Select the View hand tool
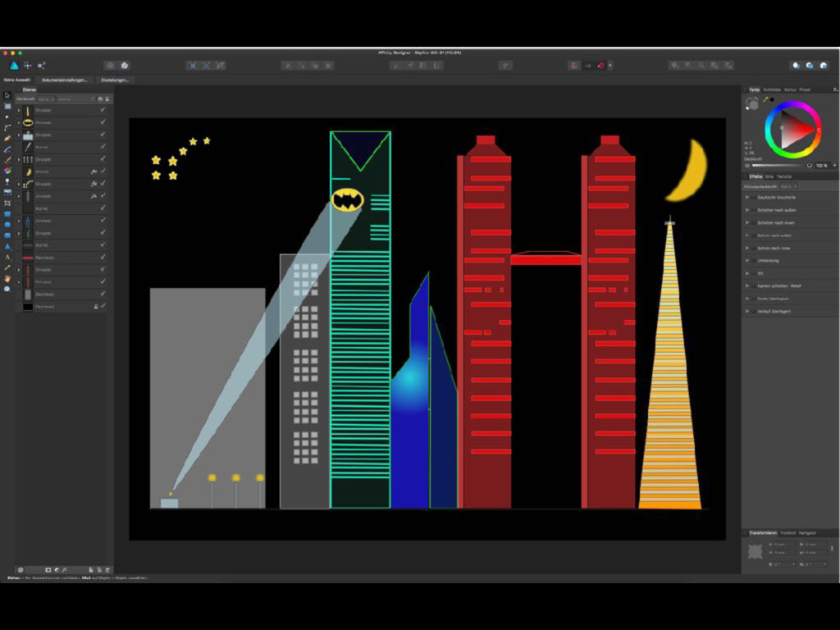The image size is (840, 630). pyautogui.click(x=7, y=279)
